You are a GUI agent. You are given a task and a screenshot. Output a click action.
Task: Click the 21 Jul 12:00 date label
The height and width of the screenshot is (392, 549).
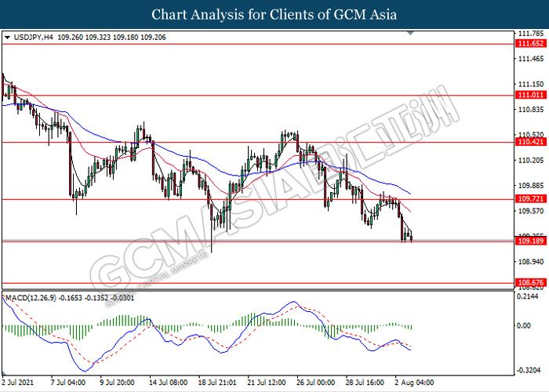point(266,383)
